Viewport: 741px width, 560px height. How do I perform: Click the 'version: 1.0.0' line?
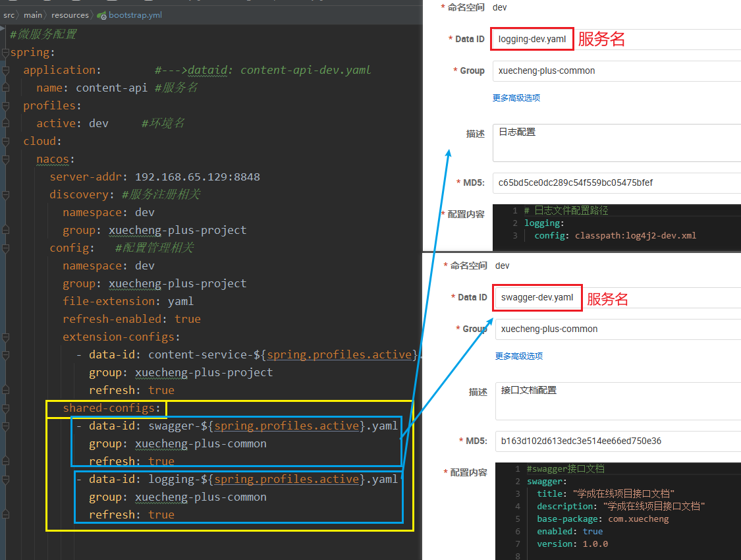point(572,544)
